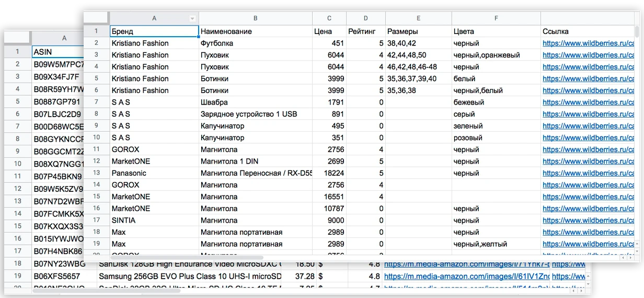Select column C header in front sheet
The height and width of the screenshot is (298, 644).
(329, 18)
